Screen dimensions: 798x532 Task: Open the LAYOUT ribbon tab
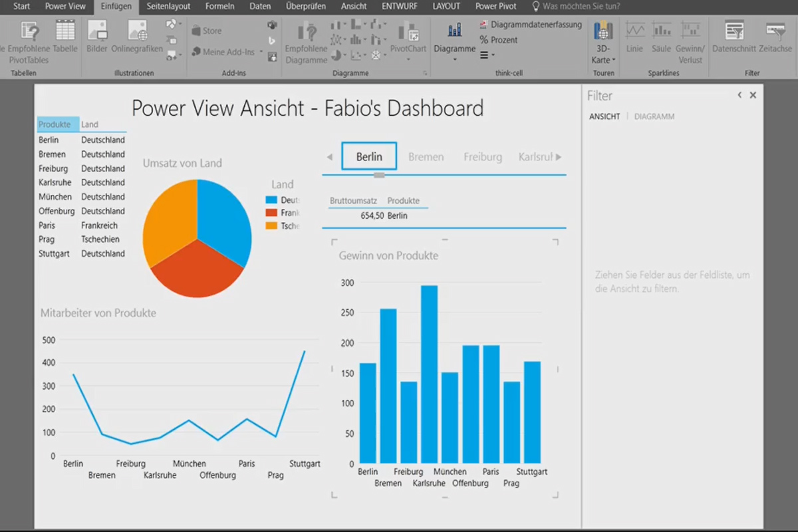446,6
